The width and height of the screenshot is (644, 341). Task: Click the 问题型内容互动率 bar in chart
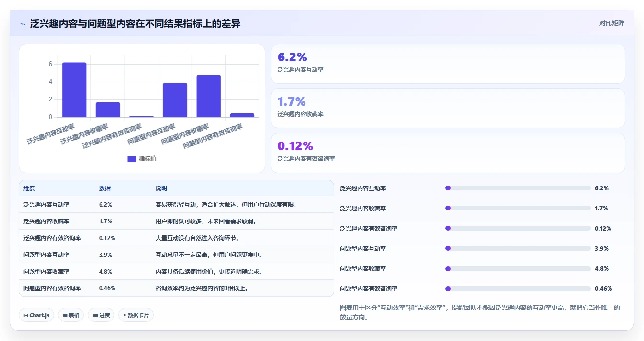point(175,100)
